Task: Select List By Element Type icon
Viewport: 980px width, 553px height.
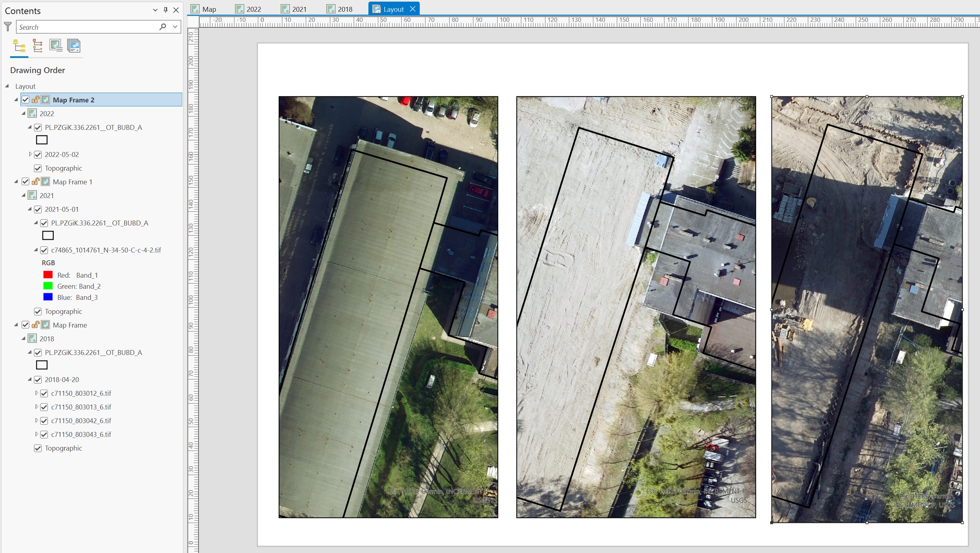Action: point(37,46)
